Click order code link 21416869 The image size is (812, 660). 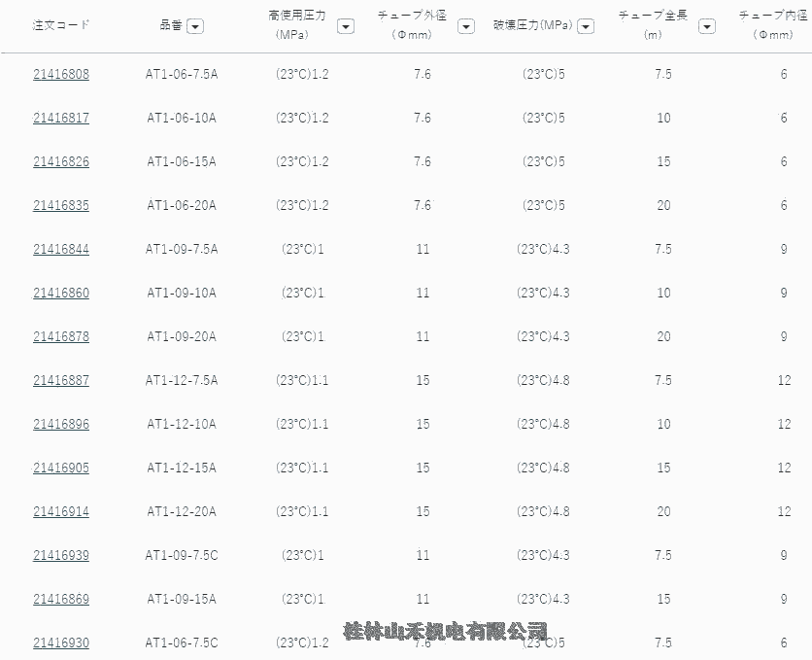61,599
